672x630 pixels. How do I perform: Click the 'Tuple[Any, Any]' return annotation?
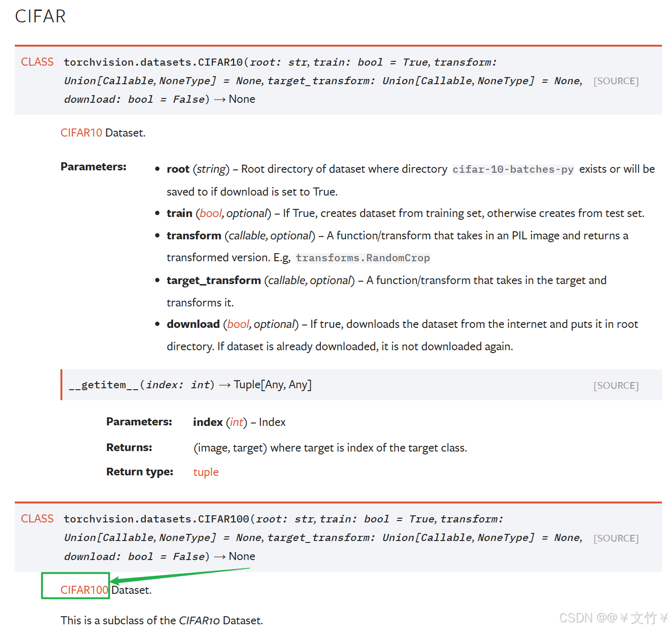click(x=273, y=384)
